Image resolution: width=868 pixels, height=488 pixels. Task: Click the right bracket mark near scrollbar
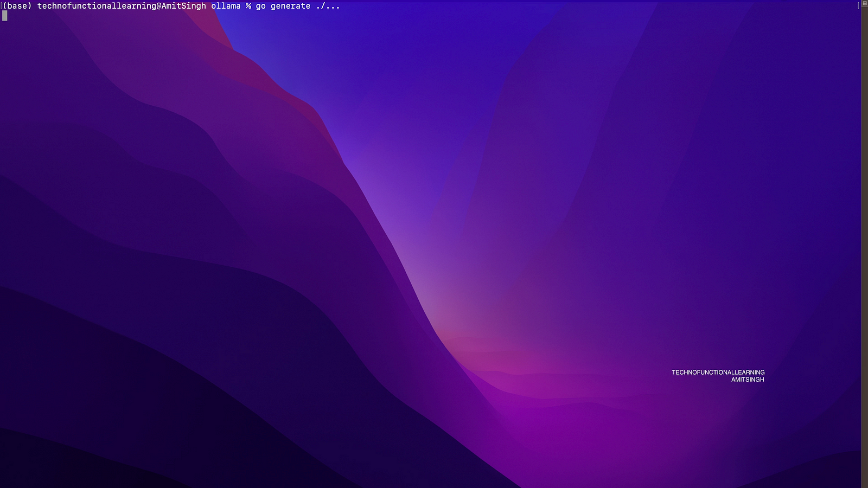click(x=858, y=6)
